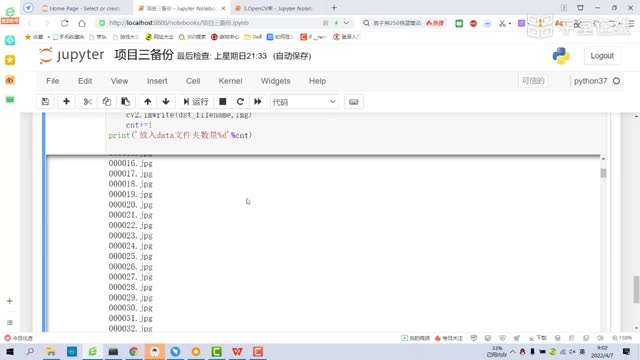
Task: Click output line 000020.jpg
Action: tap(131, 204)
